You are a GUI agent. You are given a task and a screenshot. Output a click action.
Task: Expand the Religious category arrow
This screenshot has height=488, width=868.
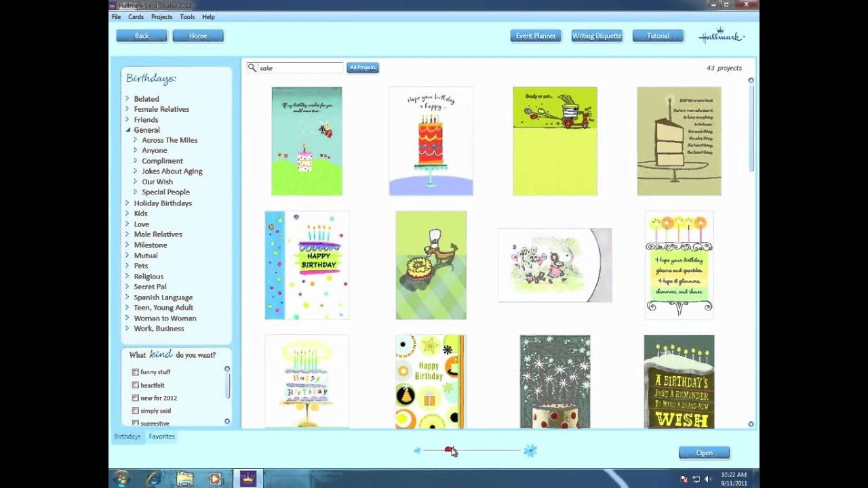coord(127,276)
